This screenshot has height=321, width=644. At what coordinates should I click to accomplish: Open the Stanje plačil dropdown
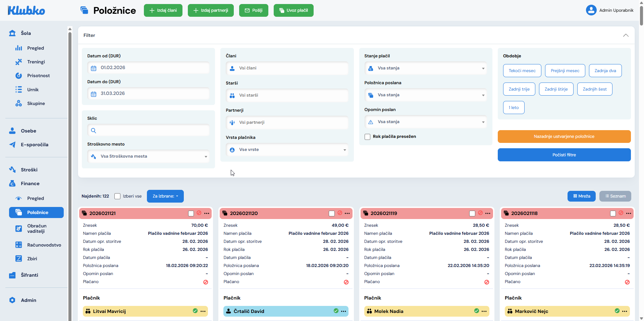tap(425, 68)
